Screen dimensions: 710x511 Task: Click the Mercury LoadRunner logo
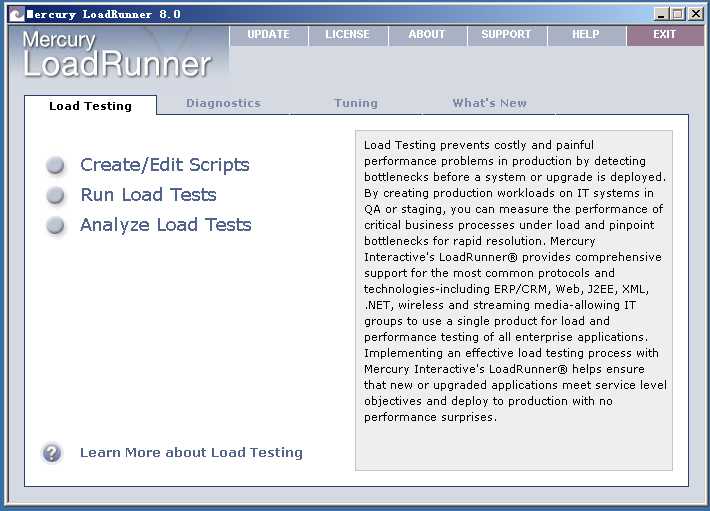pyautogui.click(x=117, y=54)
